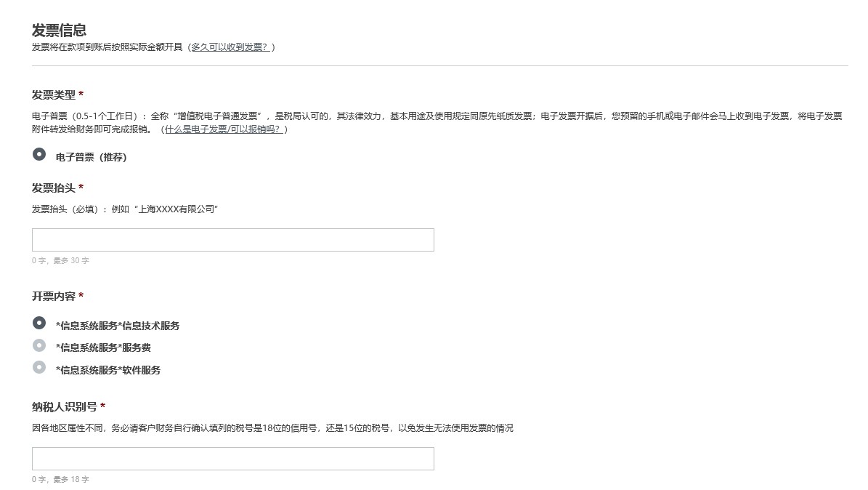Viewport: 868px width, 490px height.
Task: Open the 多久可以收到发票 link
Action: tap(230, 47)
